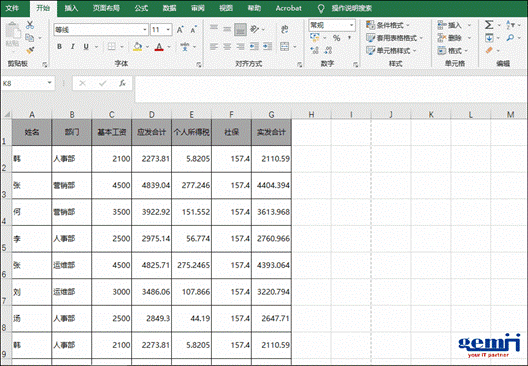Open the font group dialog launcher
Viewport: 528px width, 366px height.
point(199,64)
